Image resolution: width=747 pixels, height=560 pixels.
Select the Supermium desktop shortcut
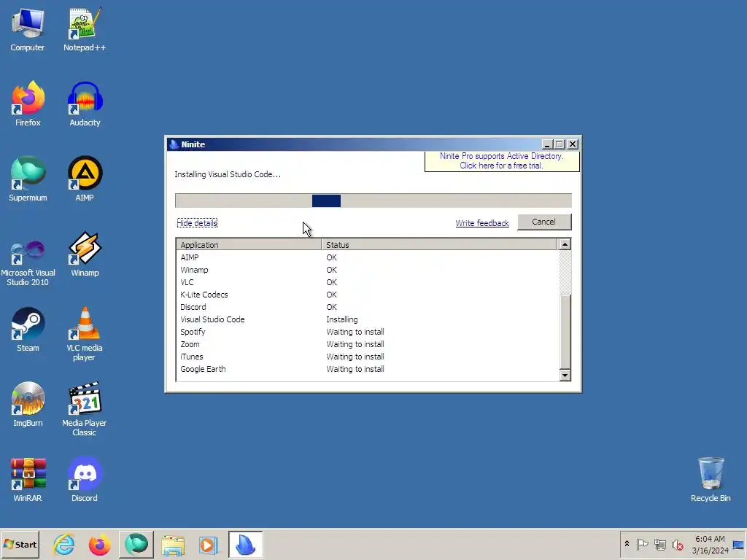click(28, 179)
